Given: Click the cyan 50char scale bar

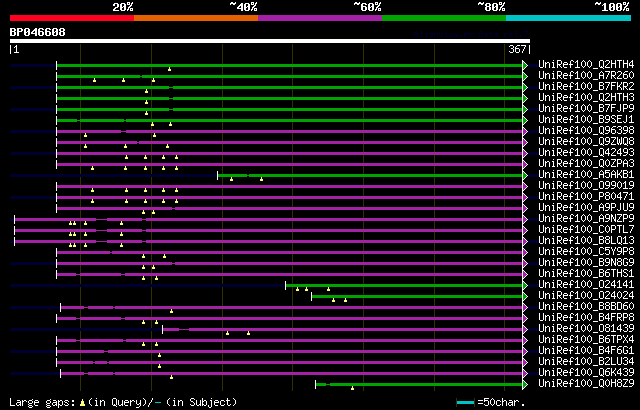Looking at the screenshot, I should tap(465, 403).
